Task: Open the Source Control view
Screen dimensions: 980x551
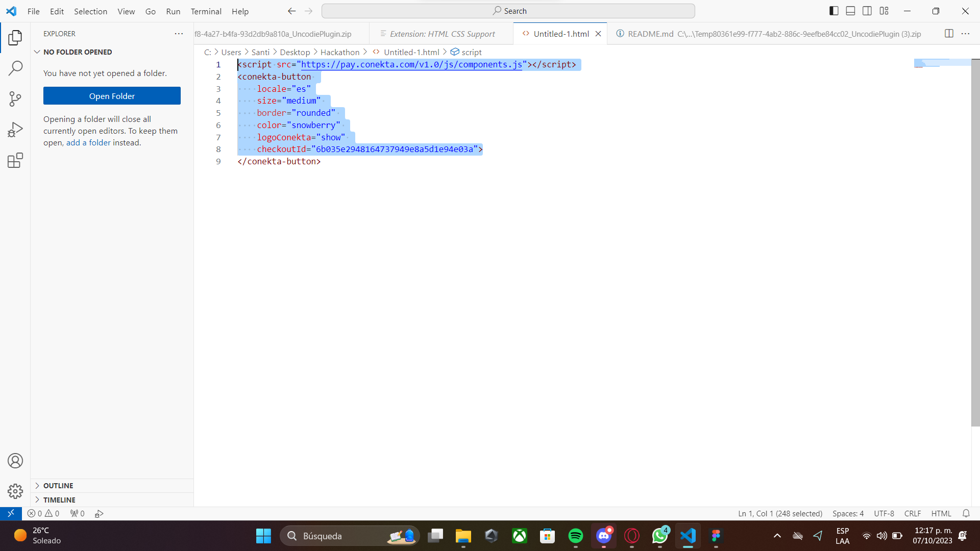Action: pos(15,99)
